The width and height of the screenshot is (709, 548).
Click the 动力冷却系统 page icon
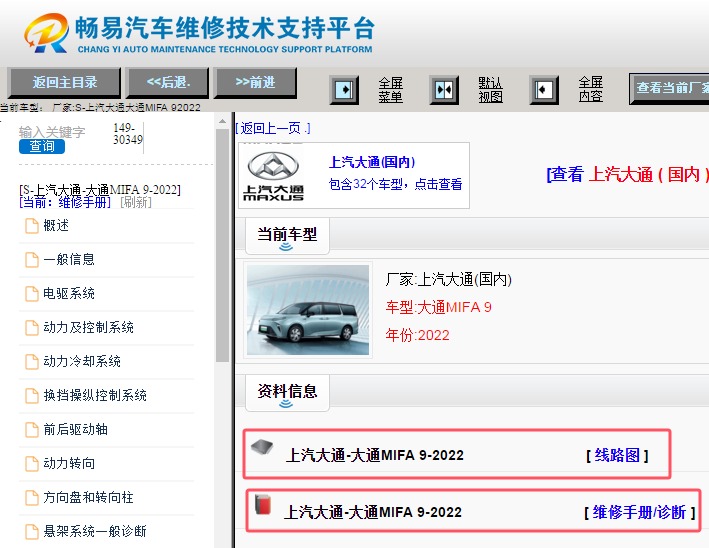coord(32,362)
